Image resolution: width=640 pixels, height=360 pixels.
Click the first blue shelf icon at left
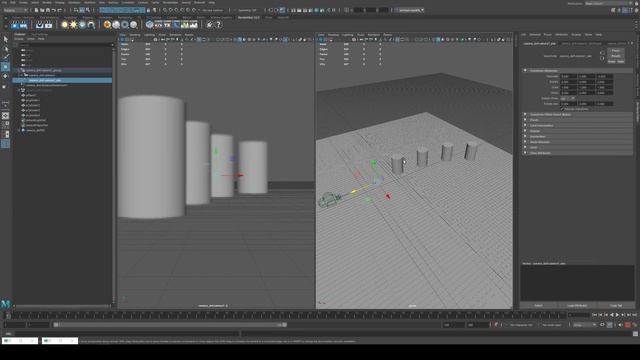[x=15, y=25]
